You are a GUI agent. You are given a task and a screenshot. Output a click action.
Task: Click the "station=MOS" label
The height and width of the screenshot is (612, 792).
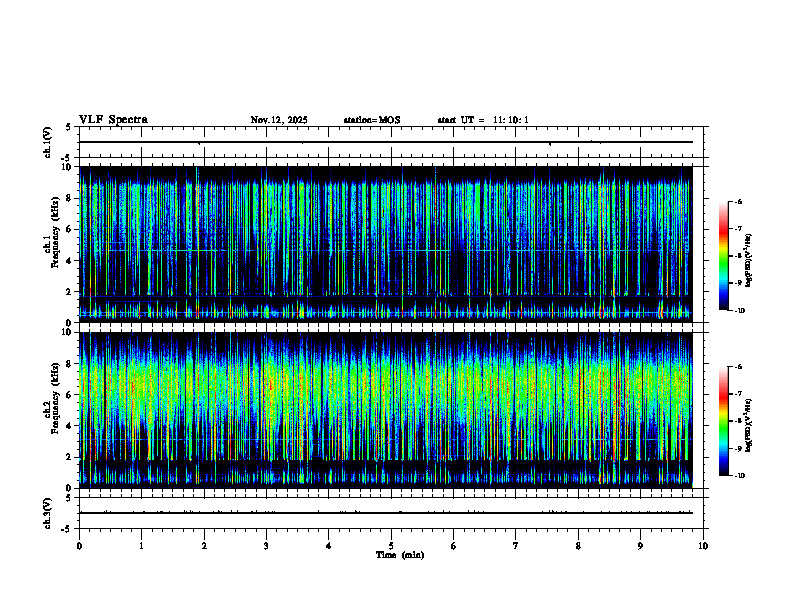point(372,120)
